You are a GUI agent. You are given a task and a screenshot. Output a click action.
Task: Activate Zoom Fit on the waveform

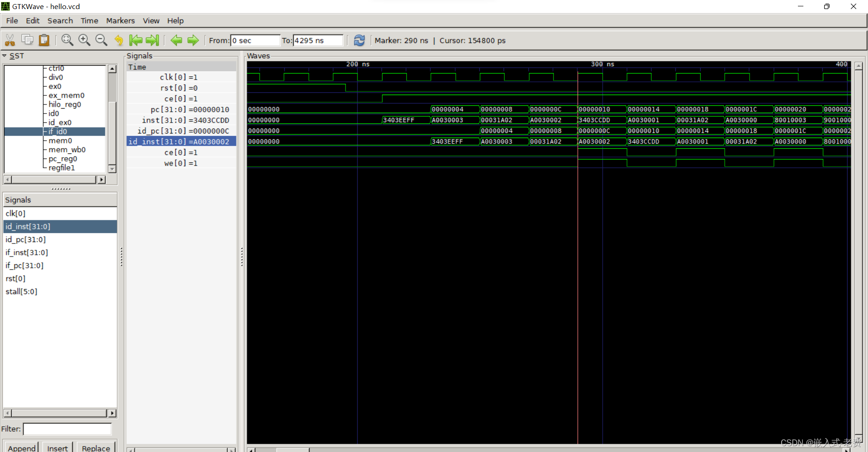point(67,40)
